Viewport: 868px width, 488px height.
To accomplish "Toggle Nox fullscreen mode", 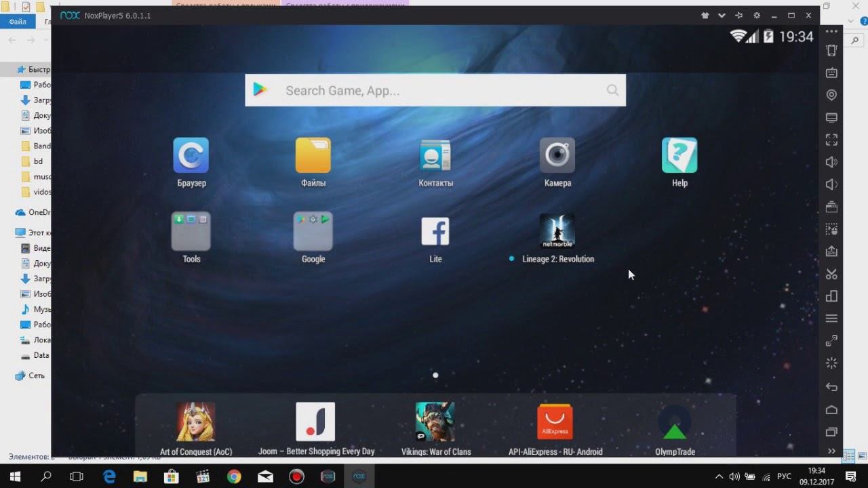I will [831, 140].
